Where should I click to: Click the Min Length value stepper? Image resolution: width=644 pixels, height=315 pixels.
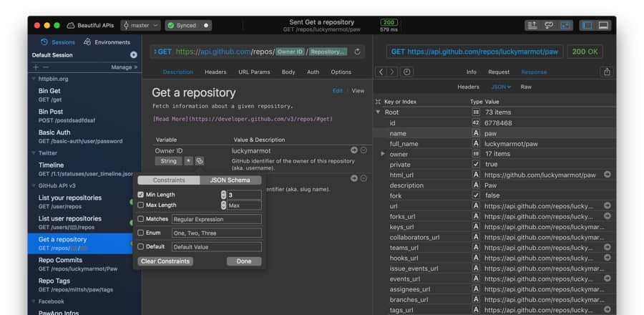223,195
